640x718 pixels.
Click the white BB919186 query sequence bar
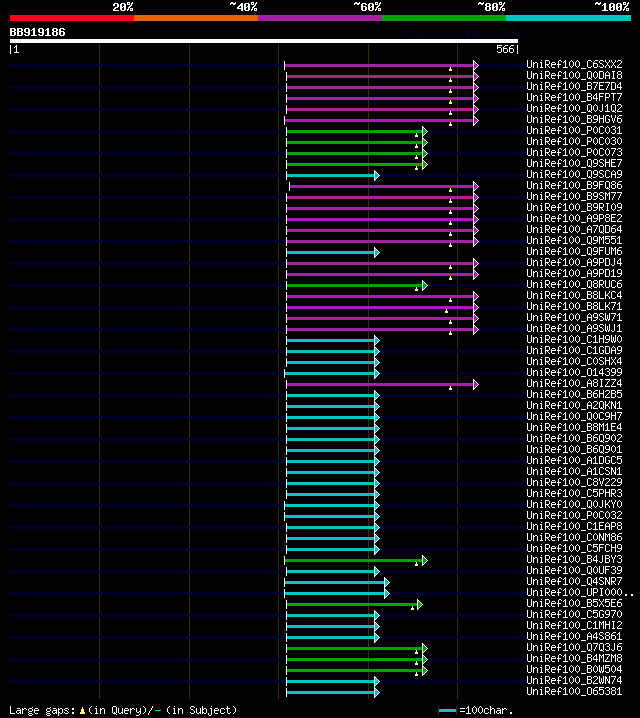point(264,41)
